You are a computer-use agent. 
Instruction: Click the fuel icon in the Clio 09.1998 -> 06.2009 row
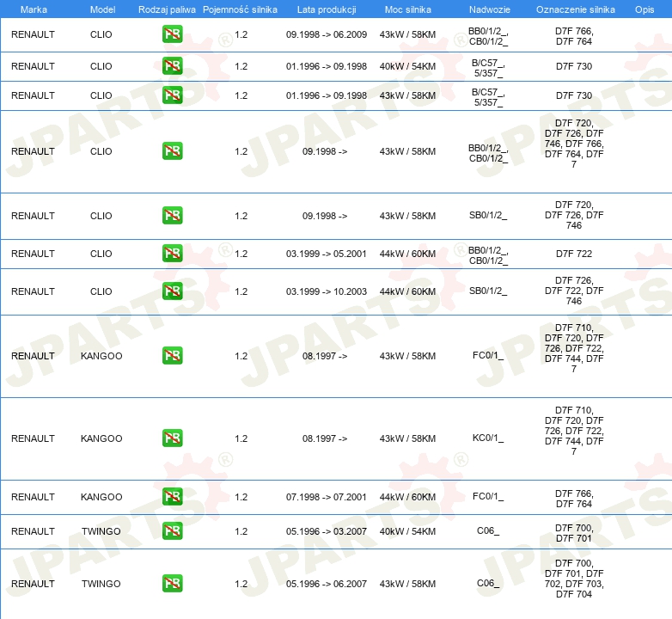[x=172, y=35]
